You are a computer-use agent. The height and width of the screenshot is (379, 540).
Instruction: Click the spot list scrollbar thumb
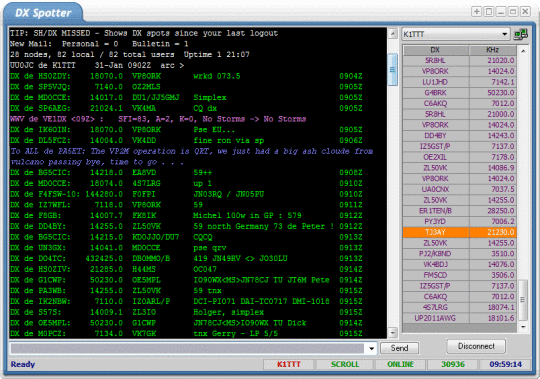point(523,299)
